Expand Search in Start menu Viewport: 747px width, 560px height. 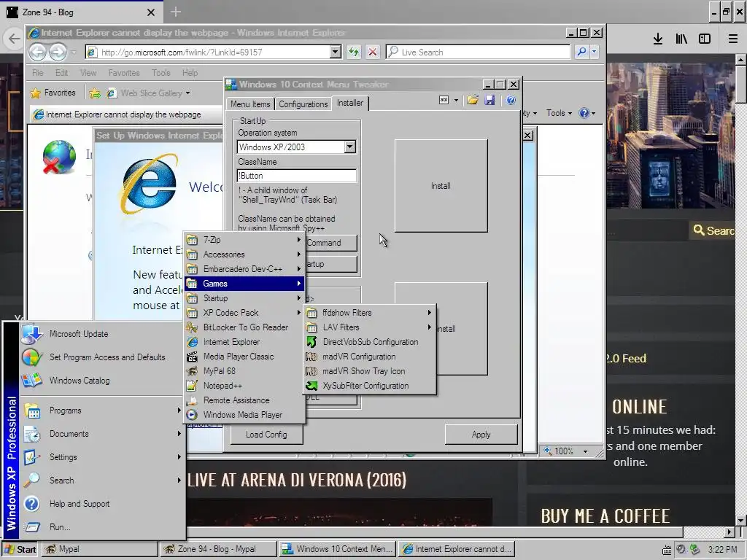(102, 481)
